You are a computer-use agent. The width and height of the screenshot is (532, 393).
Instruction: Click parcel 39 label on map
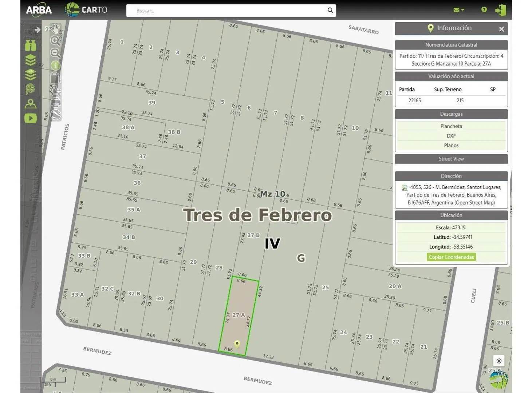coord(152,103)
